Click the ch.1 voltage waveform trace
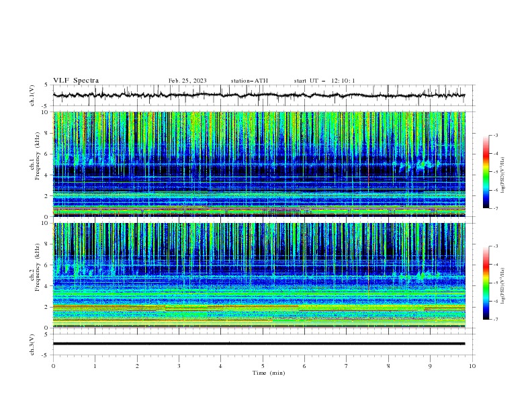The width and height of the screenshot is (532, 411). 259,95
